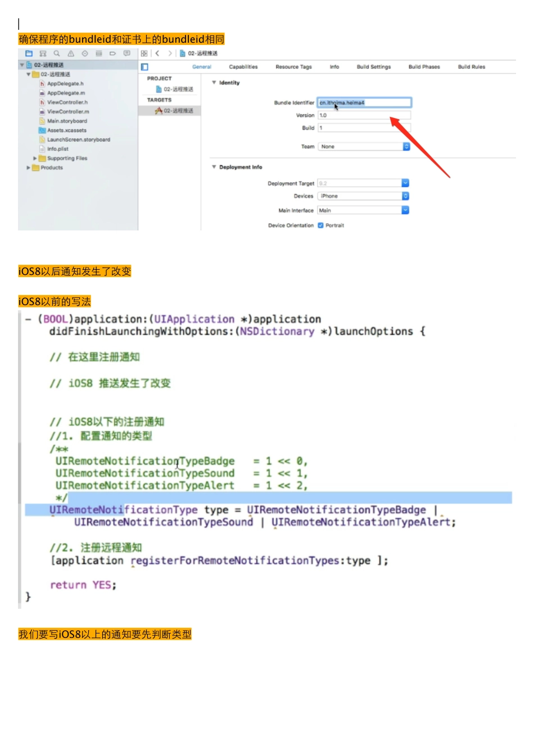Click the back navigation arrow in jump bar
Viewport: 534px width, 756px height.
tap(156, 53)
